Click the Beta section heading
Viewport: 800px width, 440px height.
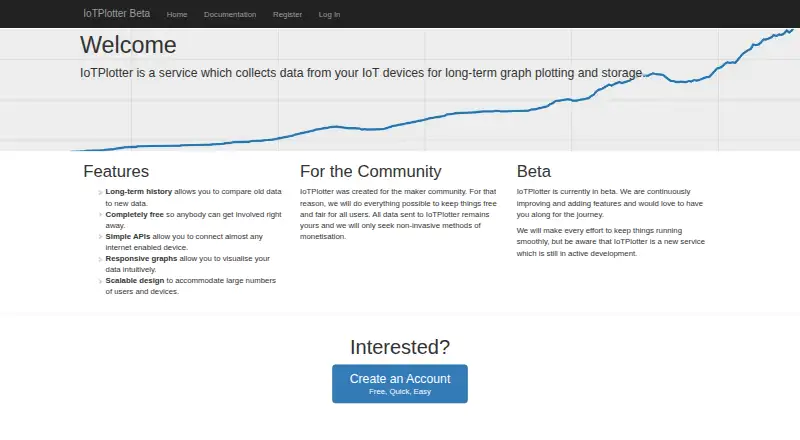click(534, 172)
